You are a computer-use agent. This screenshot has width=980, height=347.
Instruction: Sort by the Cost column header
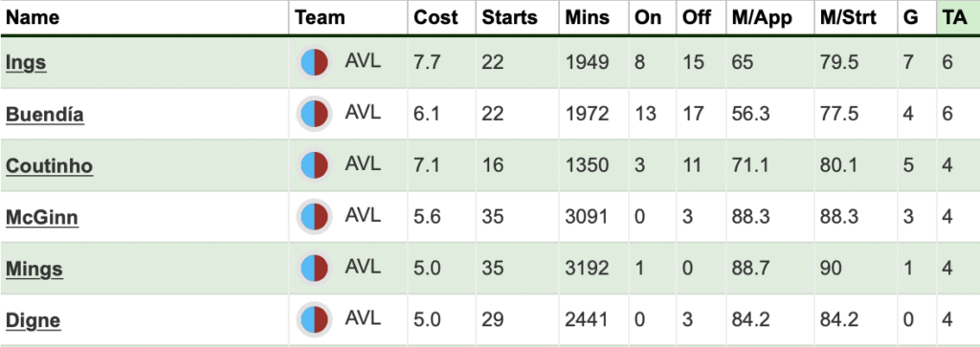tap(435, 17)
